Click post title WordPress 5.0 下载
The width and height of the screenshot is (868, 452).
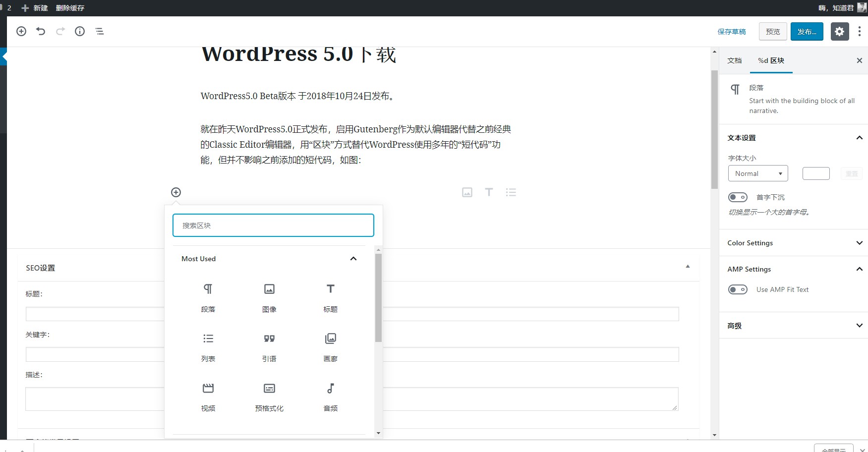pyautogui.click(x=299, y=55)
